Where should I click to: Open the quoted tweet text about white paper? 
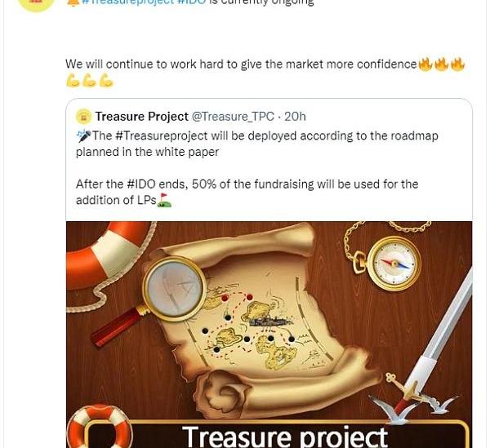pos(257,144)
